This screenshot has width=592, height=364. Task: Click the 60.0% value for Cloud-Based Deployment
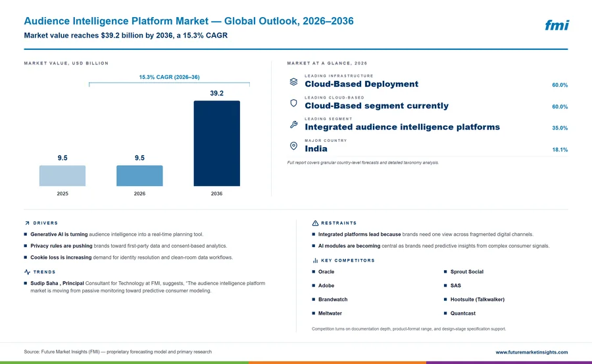click(x=560, y=85)
